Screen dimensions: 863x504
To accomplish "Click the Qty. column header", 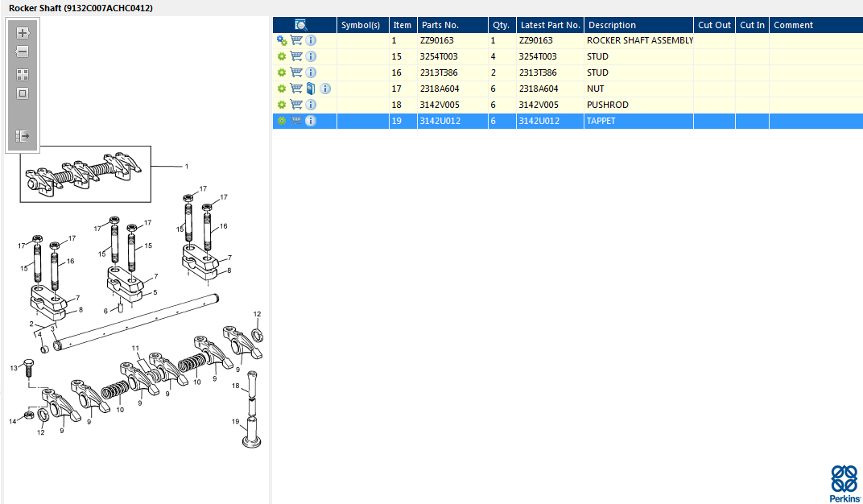I will [x=501, y=25].
